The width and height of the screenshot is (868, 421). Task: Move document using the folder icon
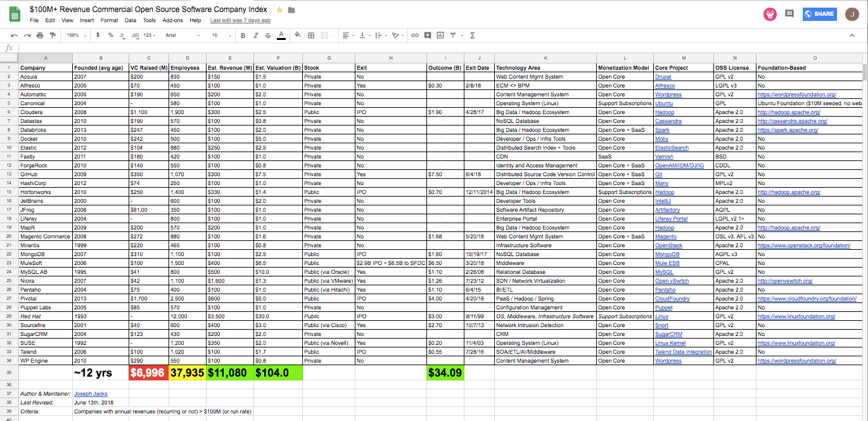[x=291, y=10]
